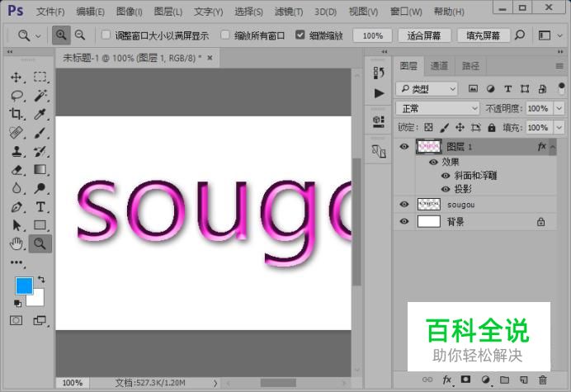The width and height of the screenshot is (571, 392).
Task: Hide the 斜面和浮雕 effect
Action: tap(446, 176)
